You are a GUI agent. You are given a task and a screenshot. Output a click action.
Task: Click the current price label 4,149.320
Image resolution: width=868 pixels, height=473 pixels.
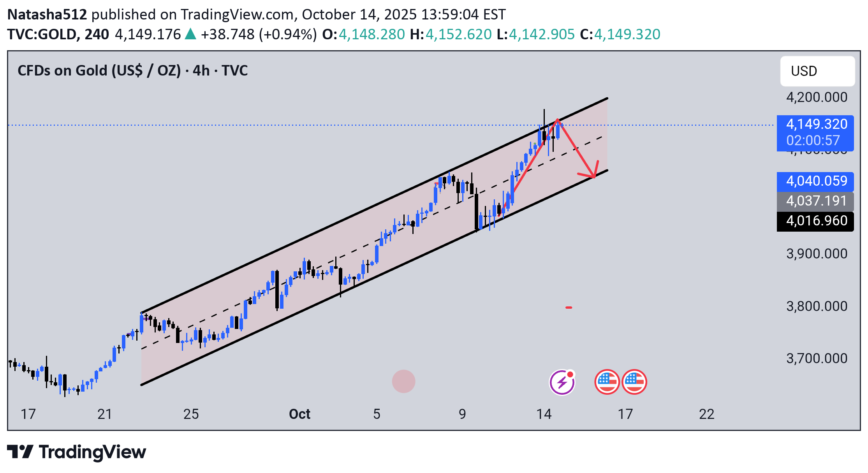pos(816,124)
